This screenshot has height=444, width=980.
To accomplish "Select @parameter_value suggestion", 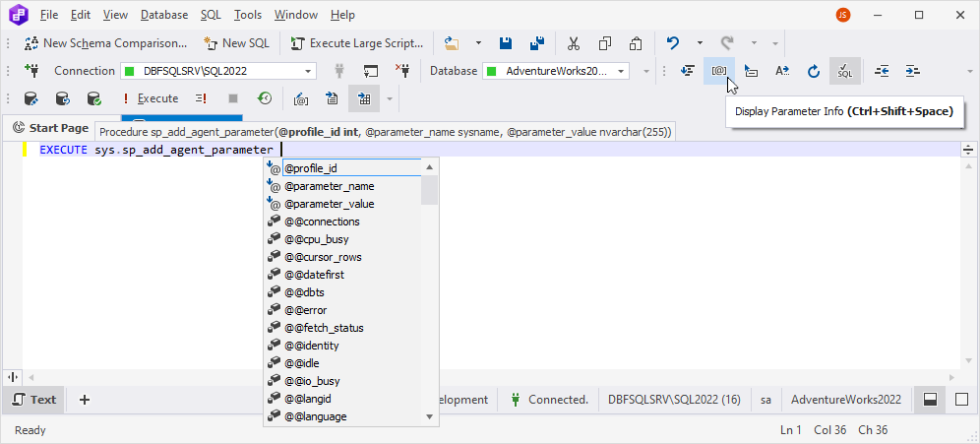I will 342,204.
